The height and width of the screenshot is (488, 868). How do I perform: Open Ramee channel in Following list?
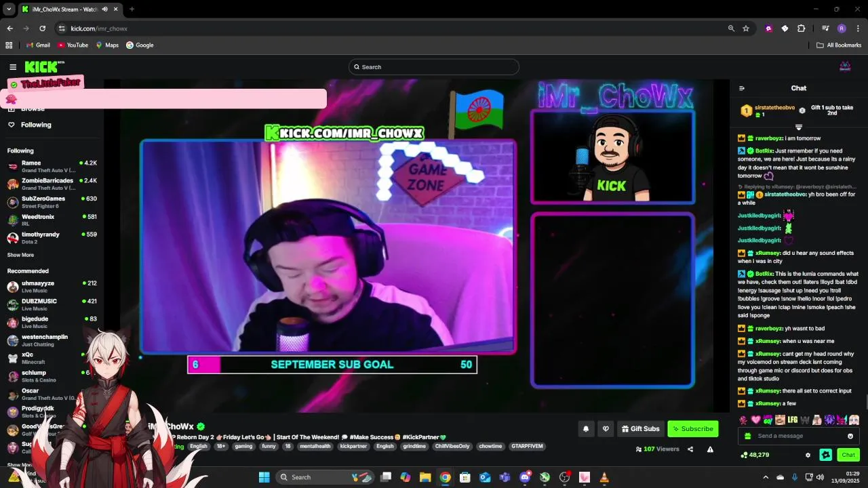(52, 166)
